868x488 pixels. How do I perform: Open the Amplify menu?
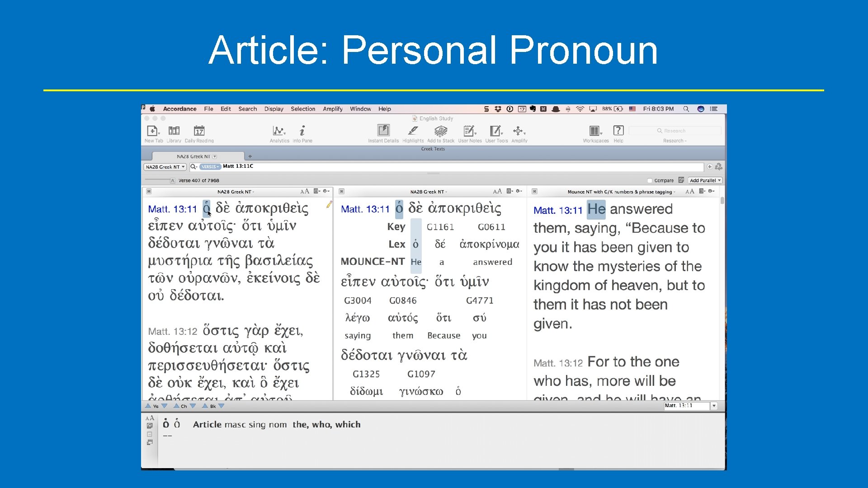(332, 109)
